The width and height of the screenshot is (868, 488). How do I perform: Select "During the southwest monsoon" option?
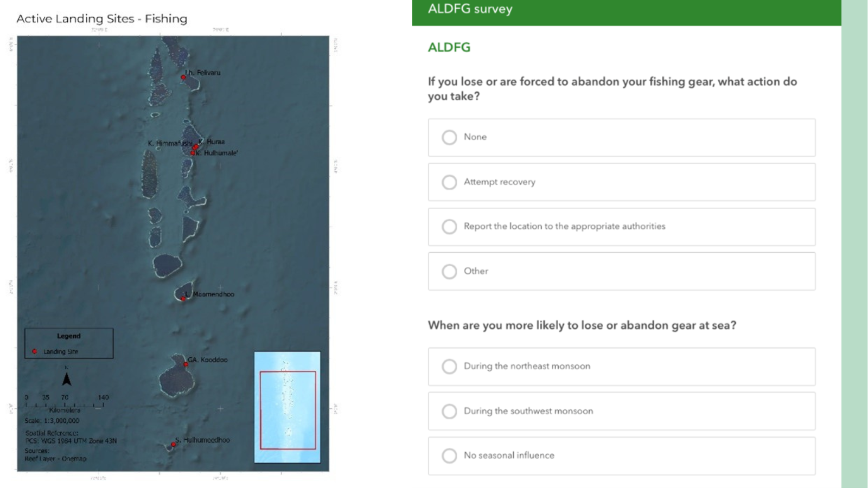(x=449, y=412)
